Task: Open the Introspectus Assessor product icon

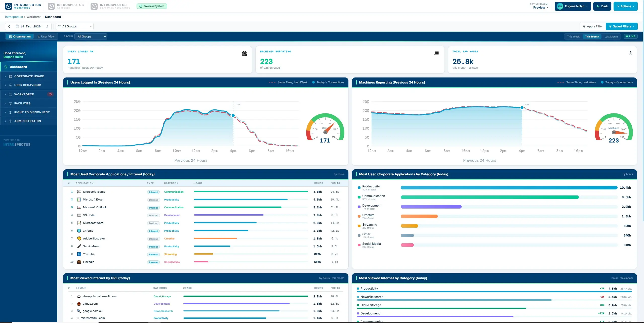Action: pyautogui.click(x=51, y=6)
